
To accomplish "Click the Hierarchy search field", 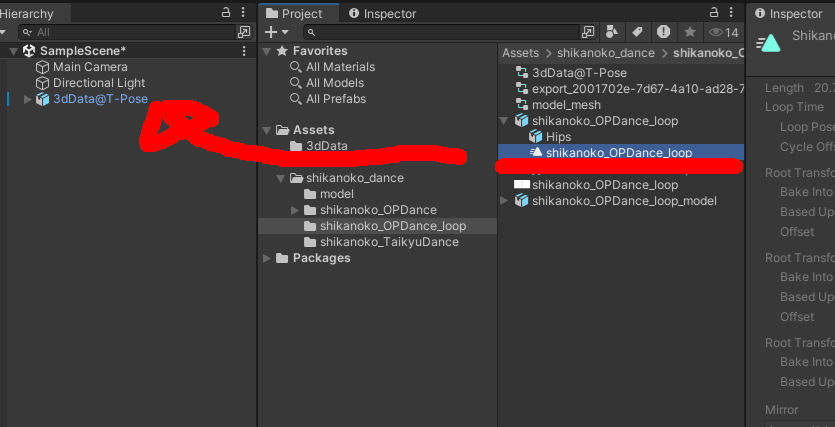I will [127, 32].
